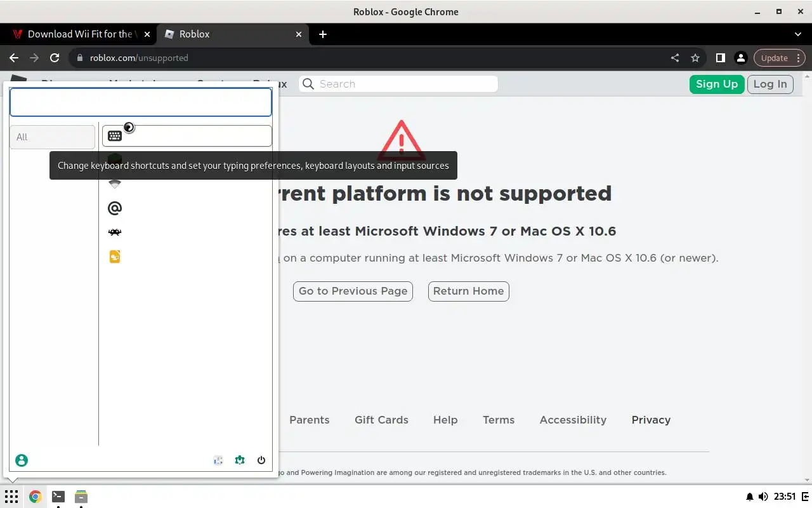Open the clock showing 23:51
Image resolution: width=812 pixels, height=508 pixels.
click(785, 497)
